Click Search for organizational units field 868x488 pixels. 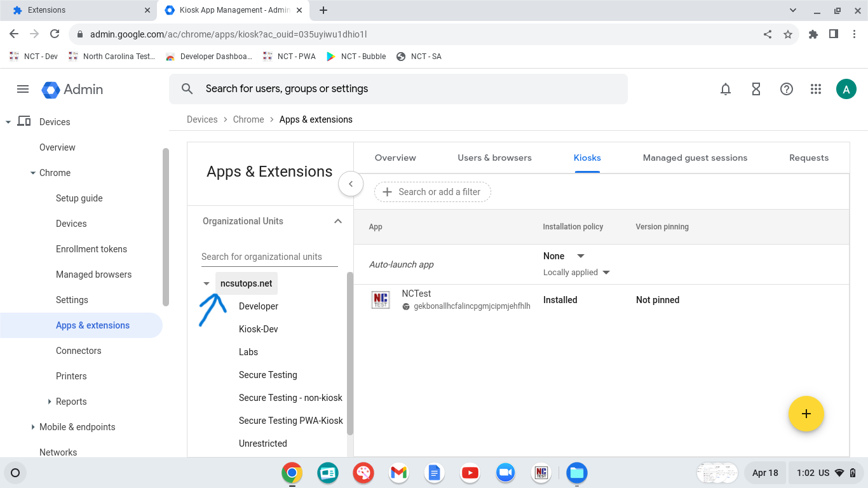point(269,257)
